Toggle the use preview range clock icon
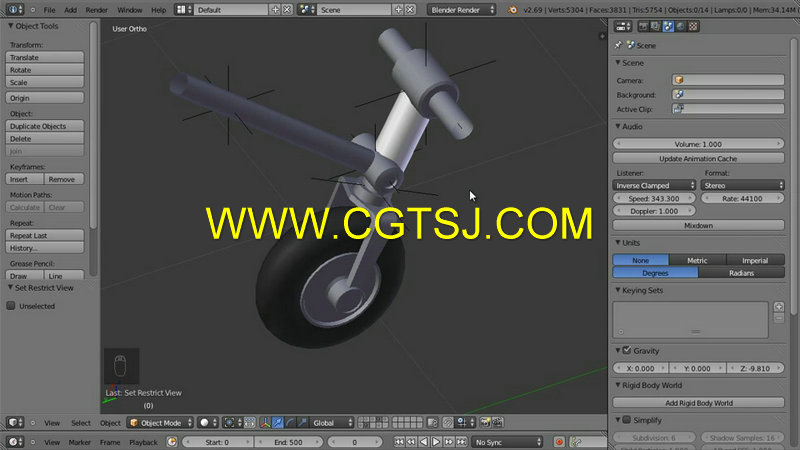800x450 pixels. (172, 442)
